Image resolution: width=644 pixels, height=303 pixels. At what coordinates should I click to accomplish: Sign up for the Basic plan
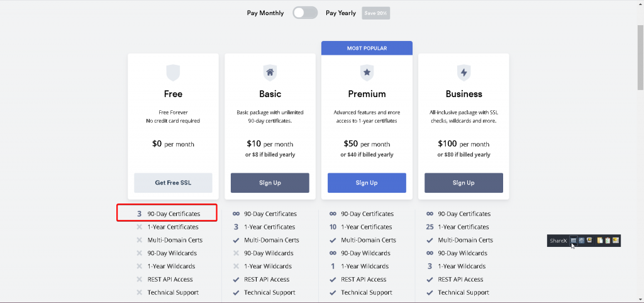270,183
